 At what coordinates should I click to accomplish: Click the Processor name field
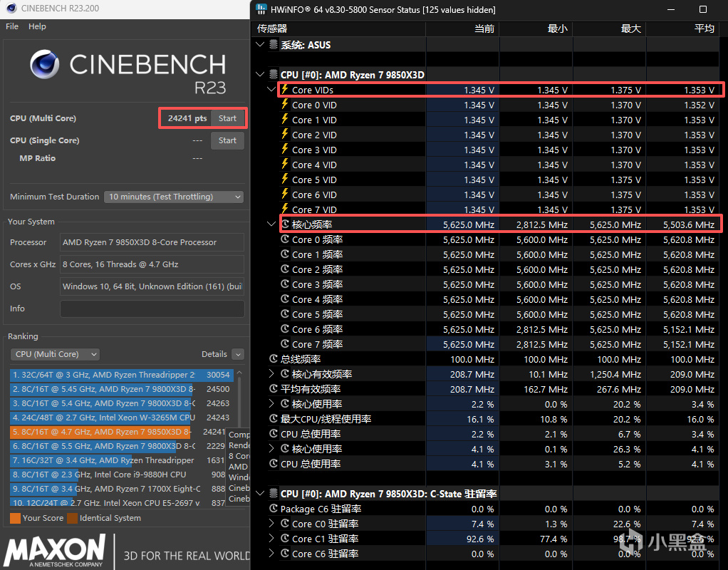click(x=152, y=242)
